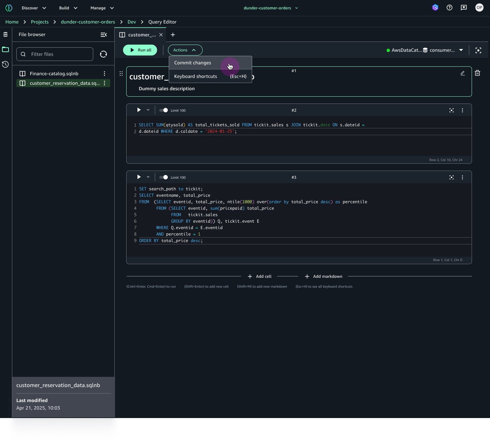Delete the title cell using the trash icon
The height and width of the screenshot is (448, 490).
point(477,73)
